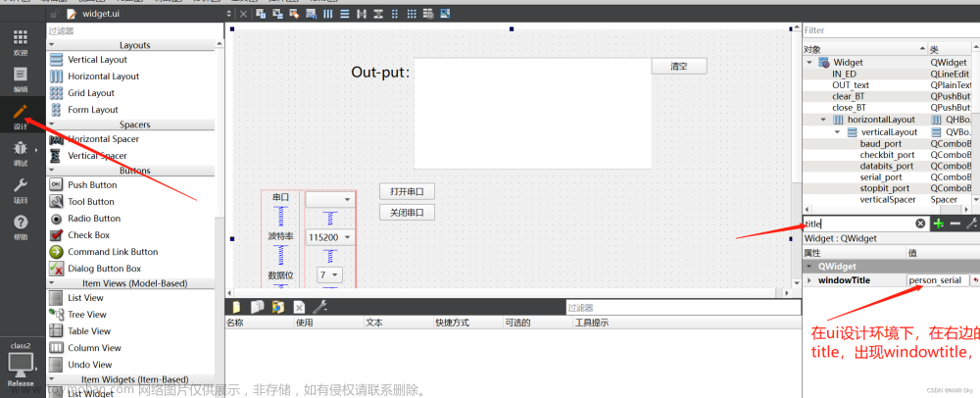Open property editor wrench settings
This screenshot has width=980, height=398.
(972, 224)
